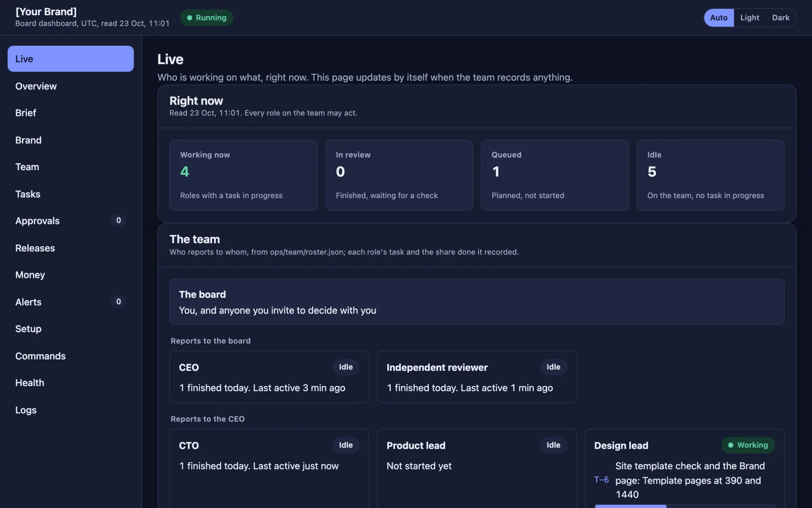
Task: Switch theme to Auto
Action: [719, 18]
